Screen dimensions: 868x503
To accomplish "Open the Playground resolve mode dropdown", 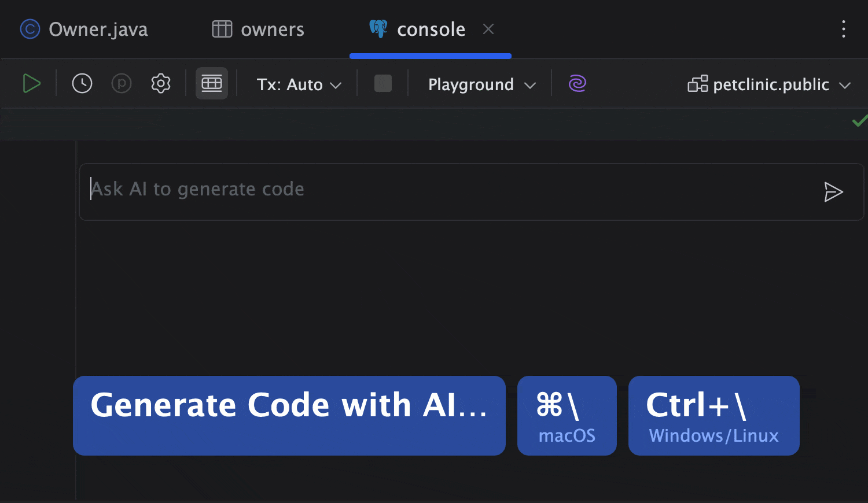I will (481, 84).
